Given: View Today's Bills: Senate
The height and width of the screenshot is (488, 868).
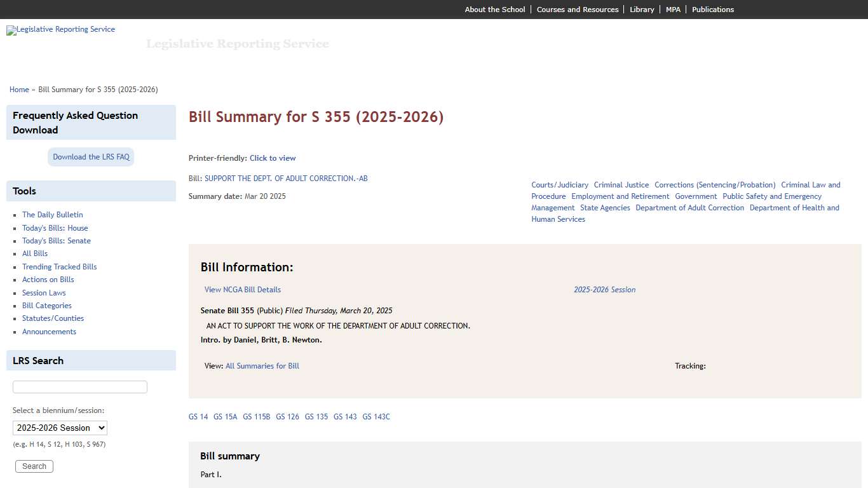Looking at the screenshot, I should pos(56,241).
